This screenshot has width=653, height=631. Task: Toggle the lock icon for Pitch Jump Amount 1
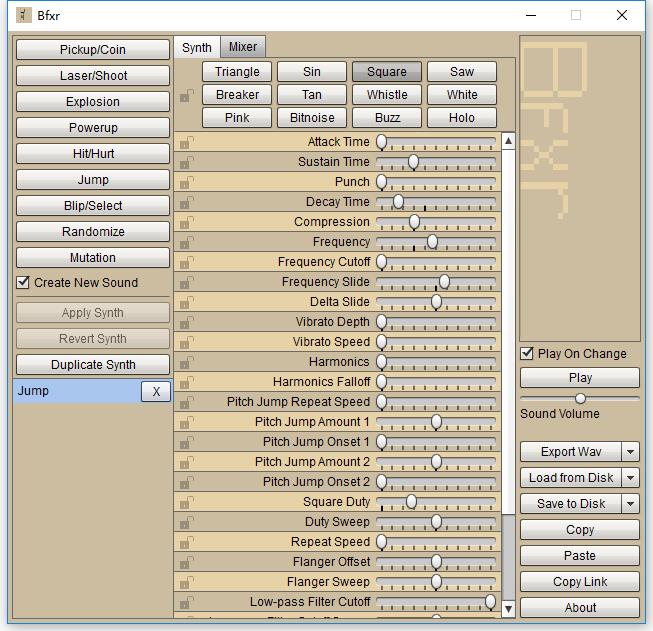click(187, 422)
